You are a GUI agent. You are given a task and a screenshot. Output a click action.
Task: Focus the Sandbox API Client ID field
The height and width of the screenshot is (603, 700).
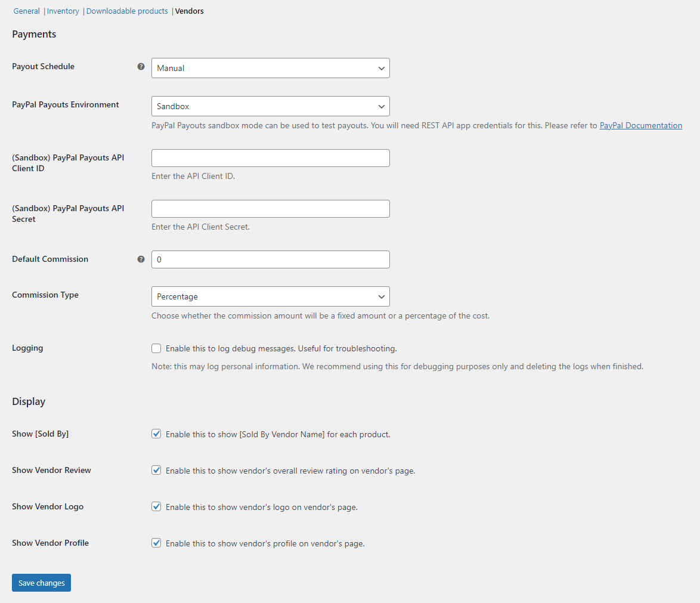(x=271, y=158)
